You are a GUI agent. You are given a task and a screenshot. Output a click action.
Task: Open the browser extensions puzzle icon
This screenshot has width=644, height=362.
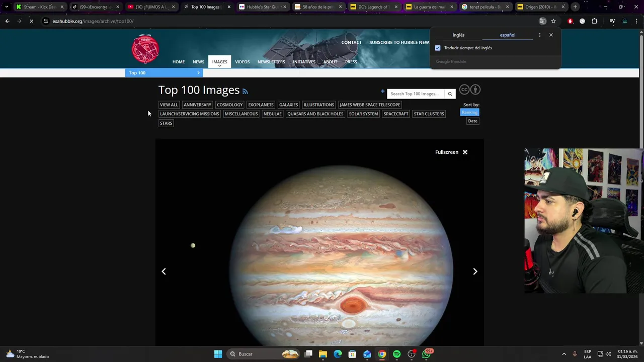[x=595, y=21]
